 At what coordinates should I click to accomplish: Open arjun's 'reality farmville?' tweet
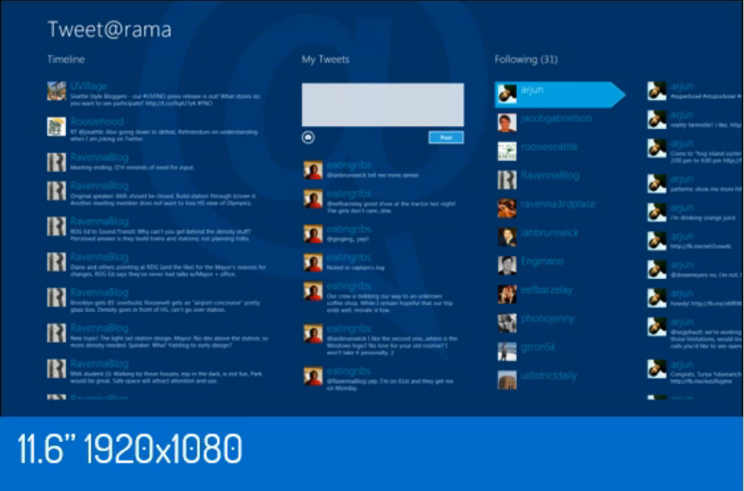coord(695,120)
